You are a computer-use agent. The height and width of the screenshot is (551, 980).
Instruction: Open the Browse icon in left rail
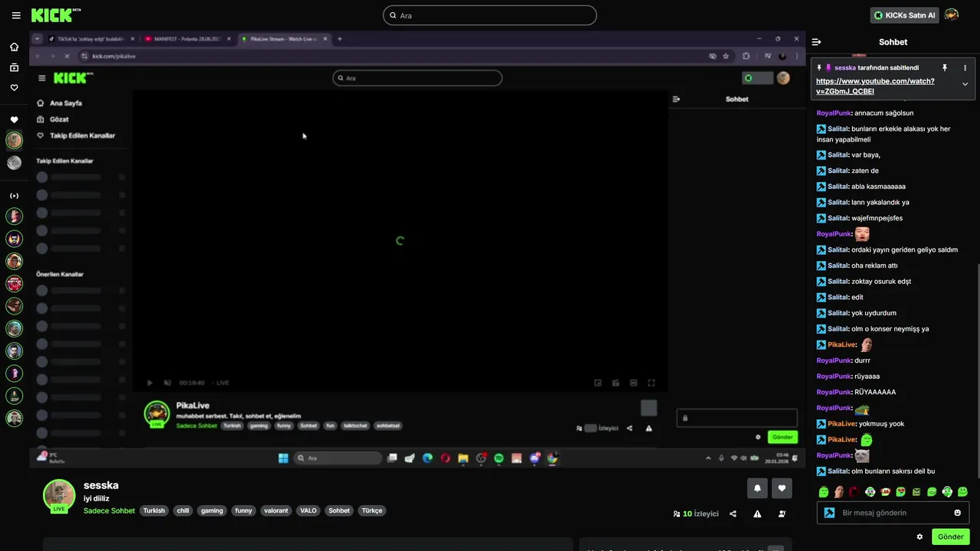[x=14, y=67]
